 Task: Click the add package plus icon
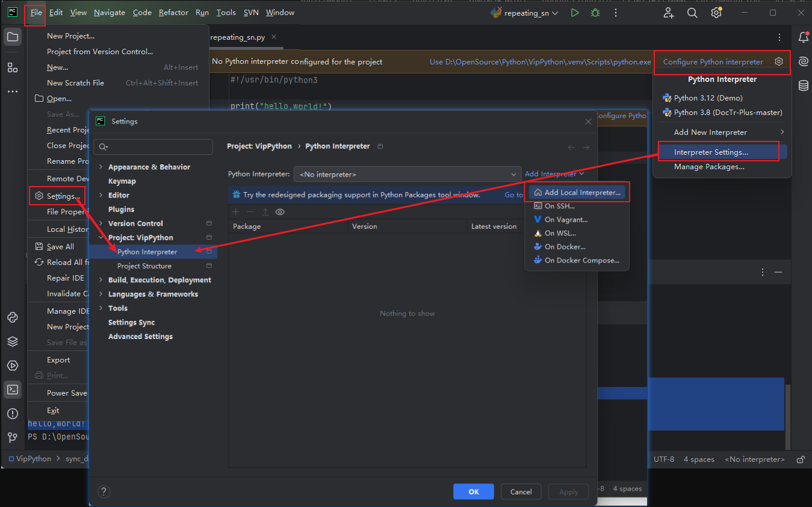point(236,212)
